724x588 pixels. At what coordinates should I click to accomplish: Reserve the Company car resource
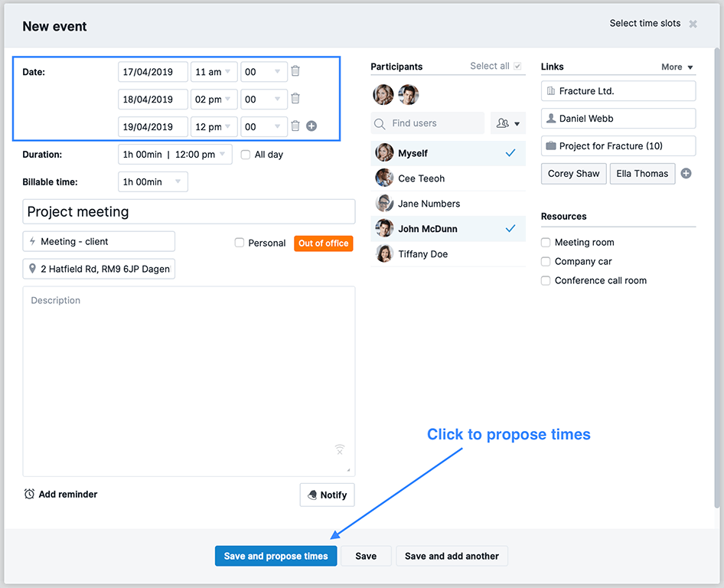[546, 261]
